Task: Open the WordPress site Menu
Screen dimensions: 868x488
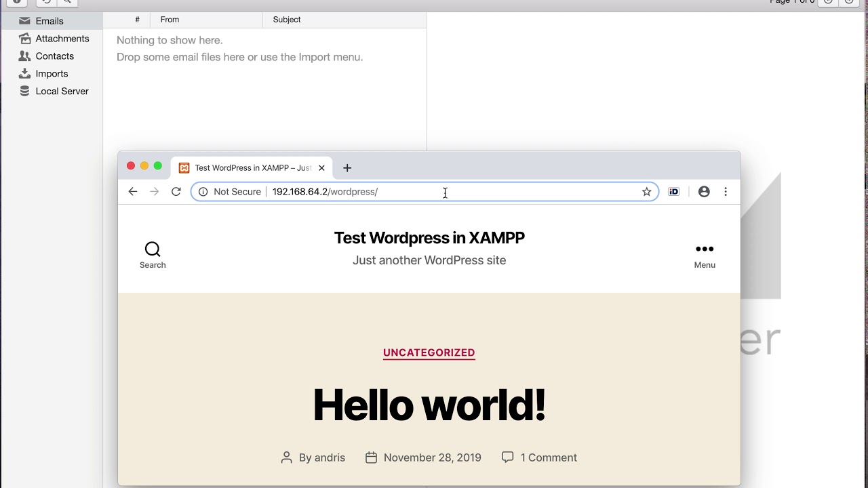Action: pos(705,255)
